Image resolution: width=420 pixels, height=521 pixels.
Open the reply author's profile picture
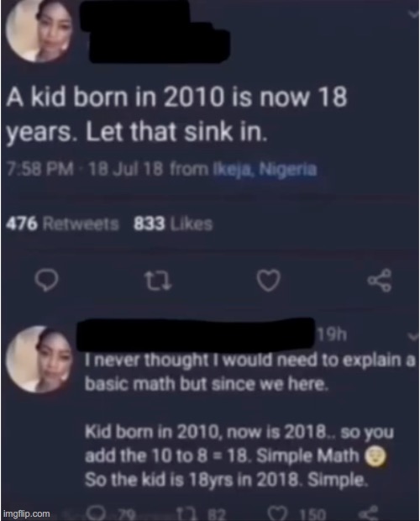(x=39, y=359)
